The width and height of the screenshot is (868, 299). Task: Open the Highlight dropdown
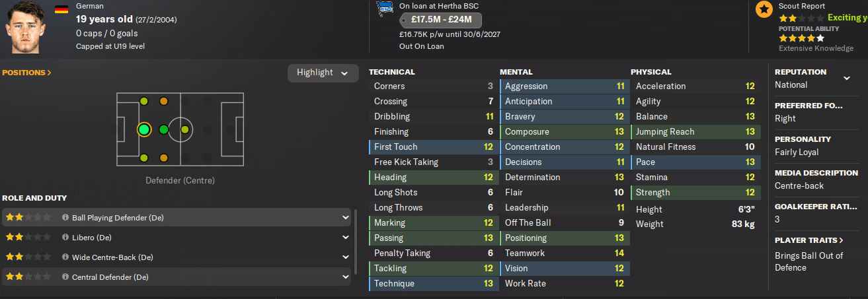point(323,73)
